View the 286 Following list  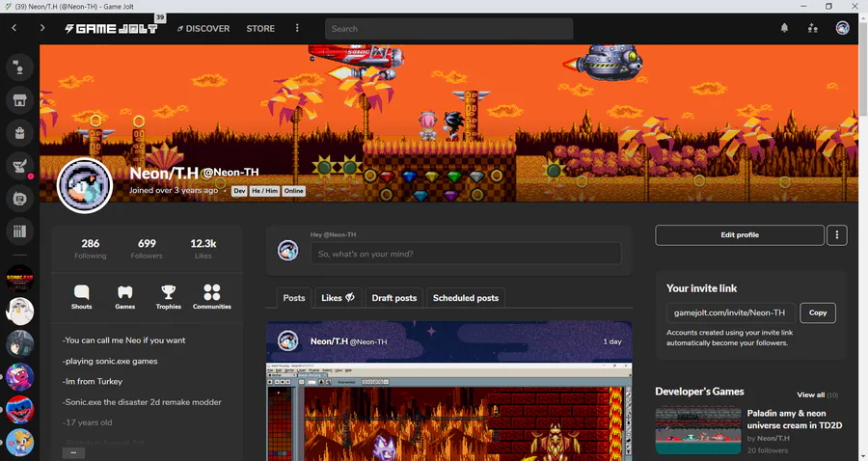[91, 249]
